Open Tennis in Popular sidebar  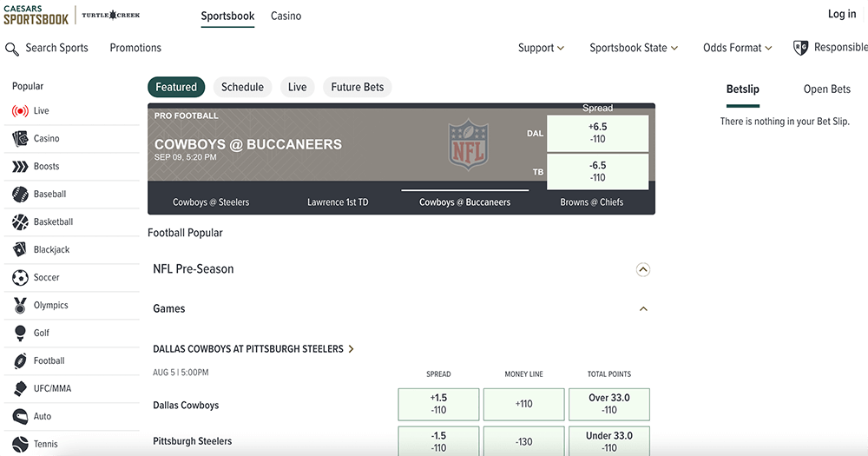click(72, 444)
